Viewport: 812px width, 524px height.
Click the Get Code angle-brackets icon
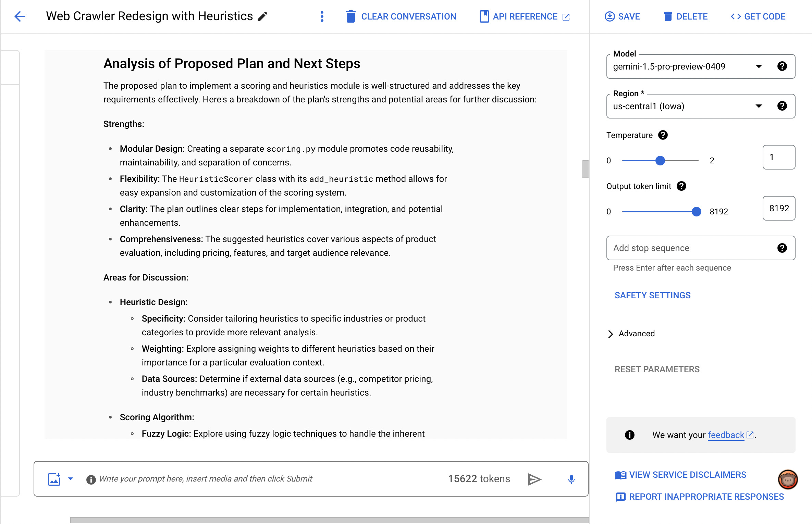(x=736, y=16)
